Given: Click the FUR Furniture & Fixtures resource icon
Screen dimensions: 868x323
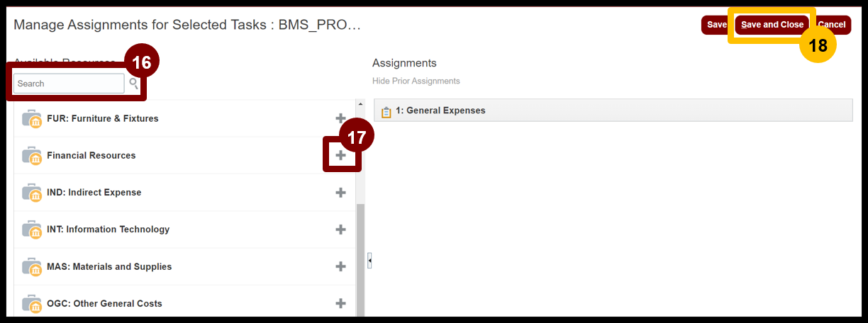Looking at the screenshot, I should click(32, 118).
